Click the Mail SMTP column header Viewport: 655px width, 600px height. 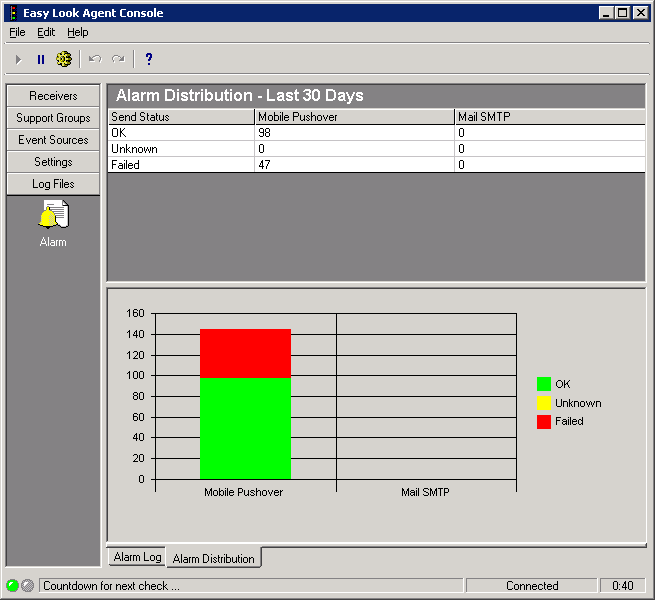point(550,117)
